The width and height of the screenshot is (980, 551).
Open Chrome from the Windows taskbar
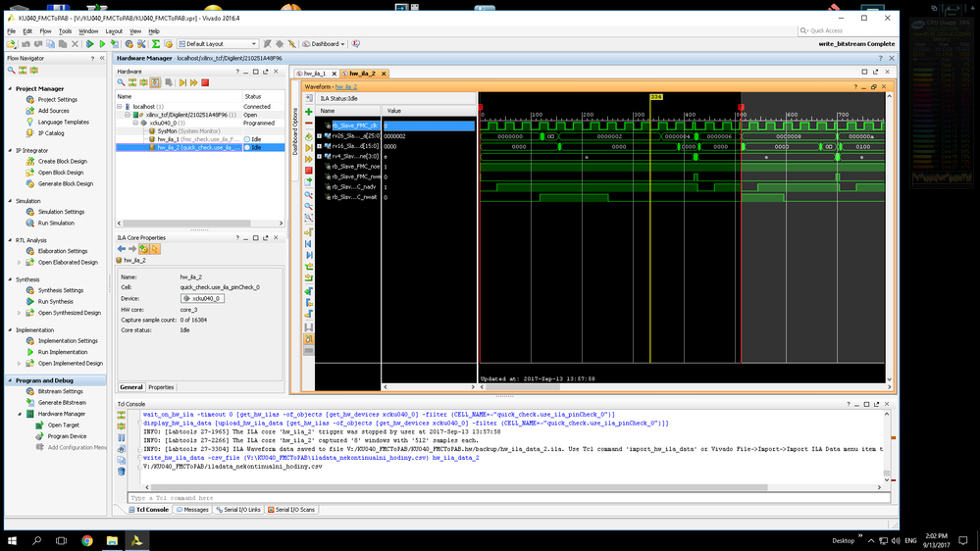(x=87, y=540)
